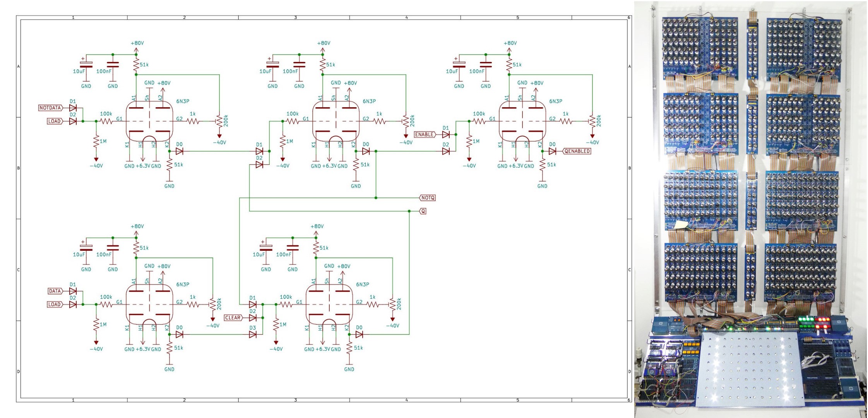Click the LOAD label below NOTDATA
Viewport: 868px width, 418px height.
pyautogui.click(x=54, y=121)
